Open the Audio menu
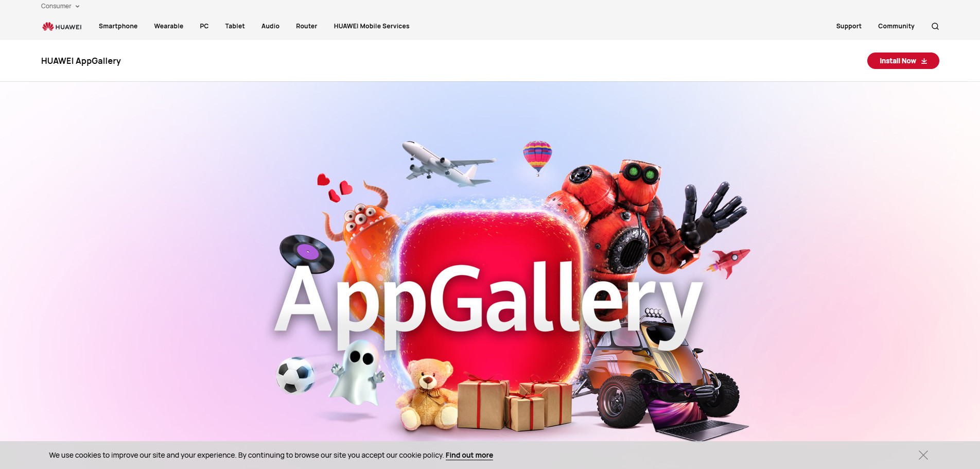 270,26
